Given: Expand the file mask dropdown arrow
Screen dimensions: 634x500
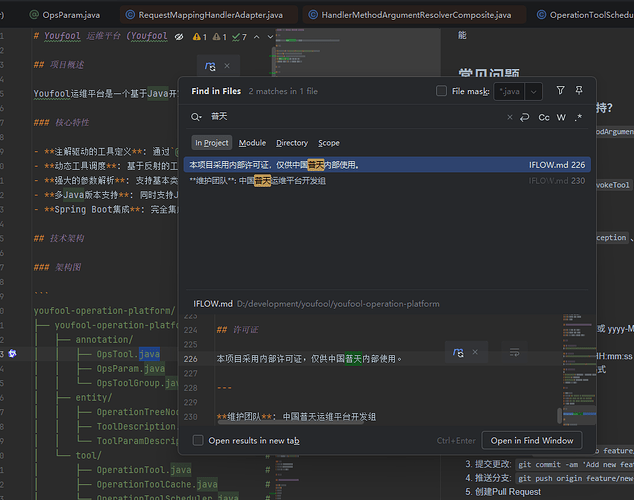Looking at the screenshot, I should coord(533,91).
